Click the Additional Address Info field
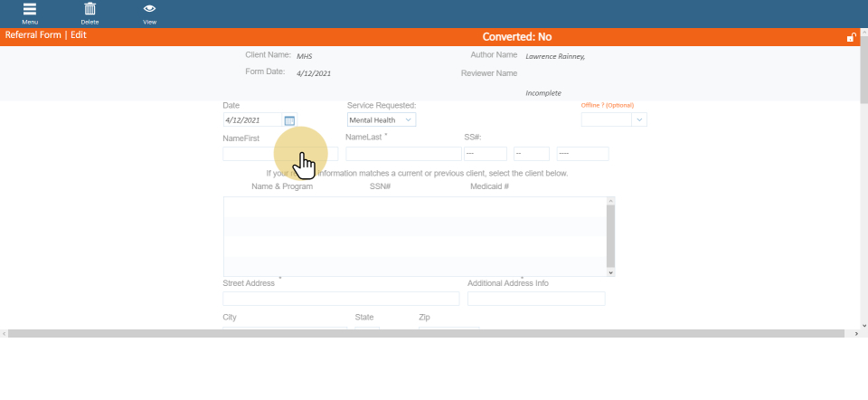Screen dimensions: 868x400 point(536,299)
